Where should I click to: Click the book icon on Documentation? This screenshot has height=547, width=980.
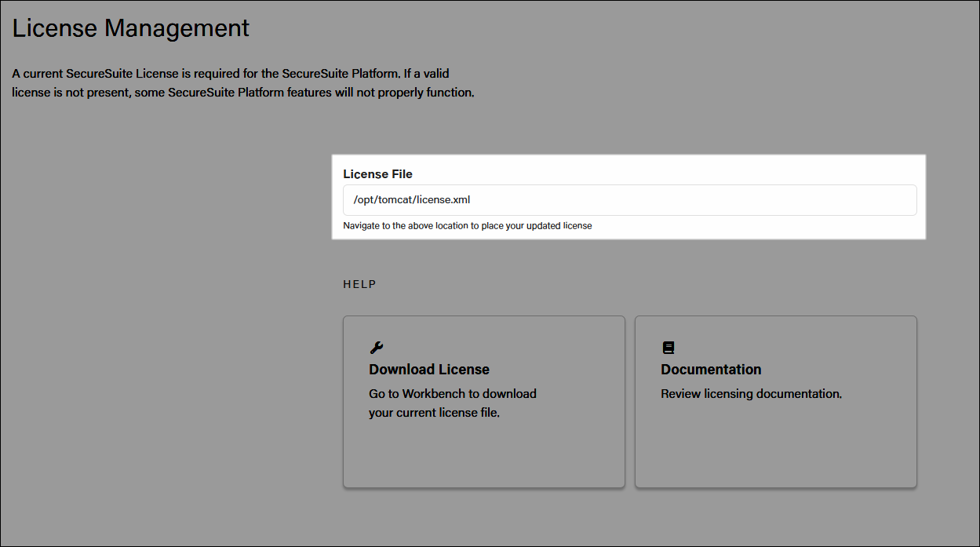668,348
